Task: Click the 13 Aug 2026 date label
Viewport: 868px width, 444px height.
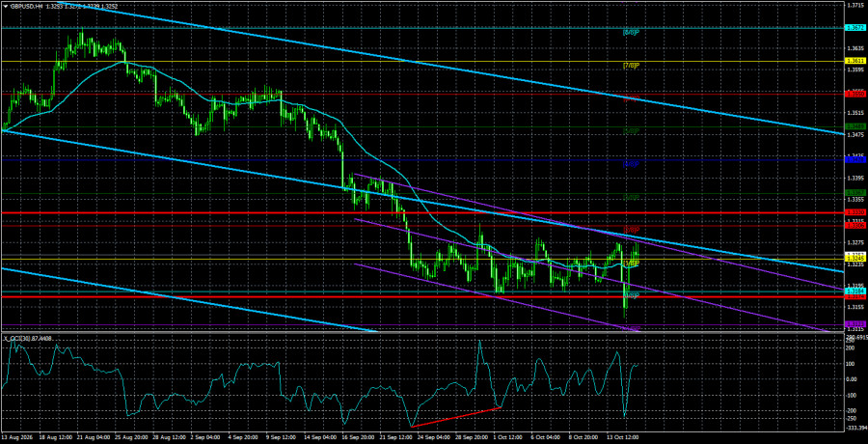Action: click(x=16, y=436)
